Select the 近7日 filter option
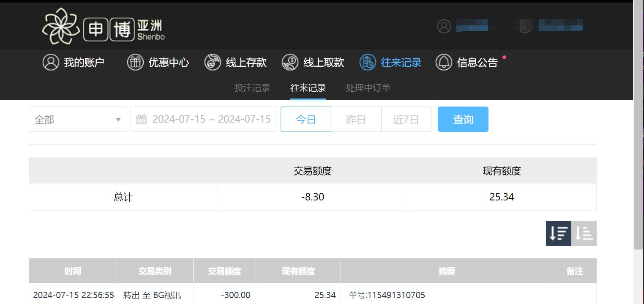 click(x=406, y=119)
